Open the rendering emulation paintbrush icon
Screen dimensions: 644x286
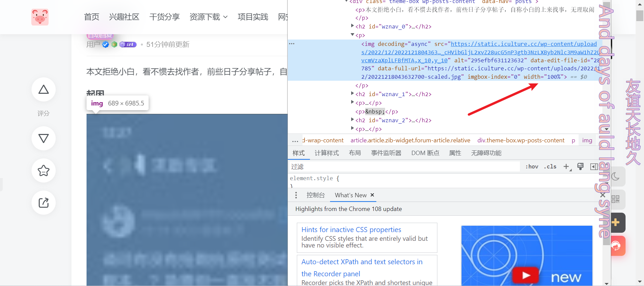[581, 166]
